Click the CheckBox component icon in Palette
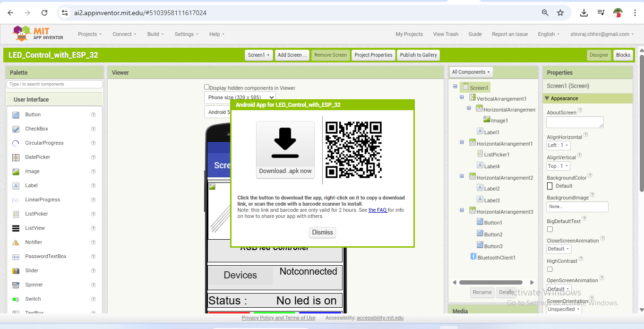This screenshot has width=644, height=329. [16, 129]
